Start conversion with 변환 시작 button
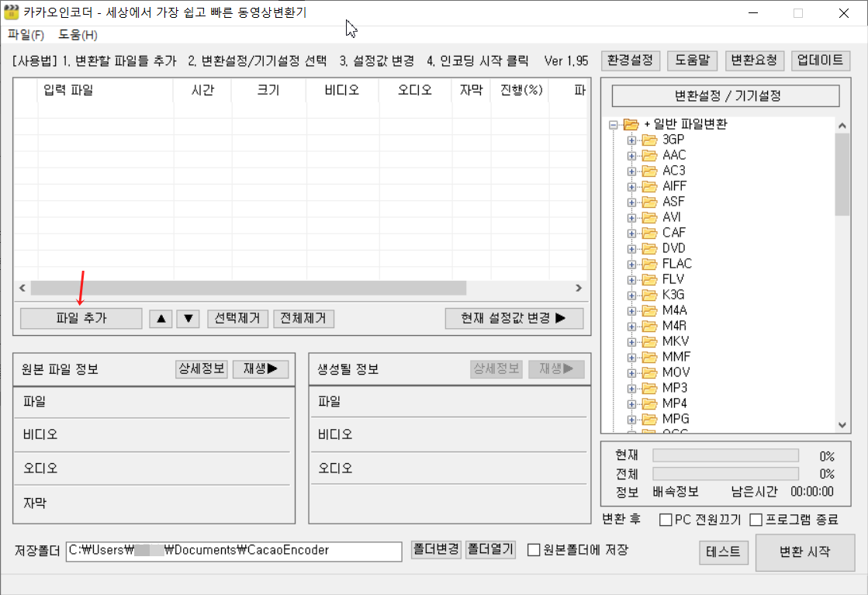This screenshot has width=868, height=595. pos(805,552)
